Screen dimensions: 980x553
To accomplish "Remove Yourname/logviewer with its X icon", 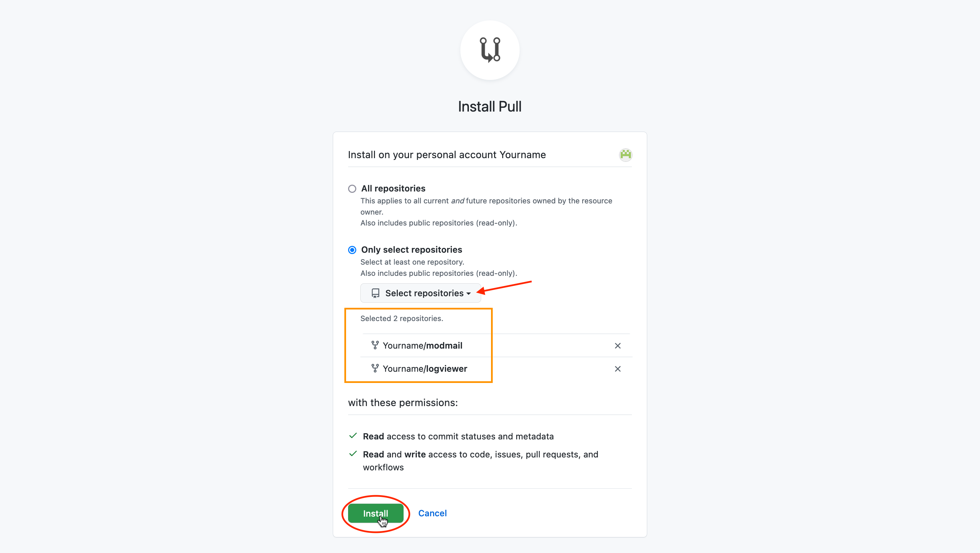I will 618,369.
